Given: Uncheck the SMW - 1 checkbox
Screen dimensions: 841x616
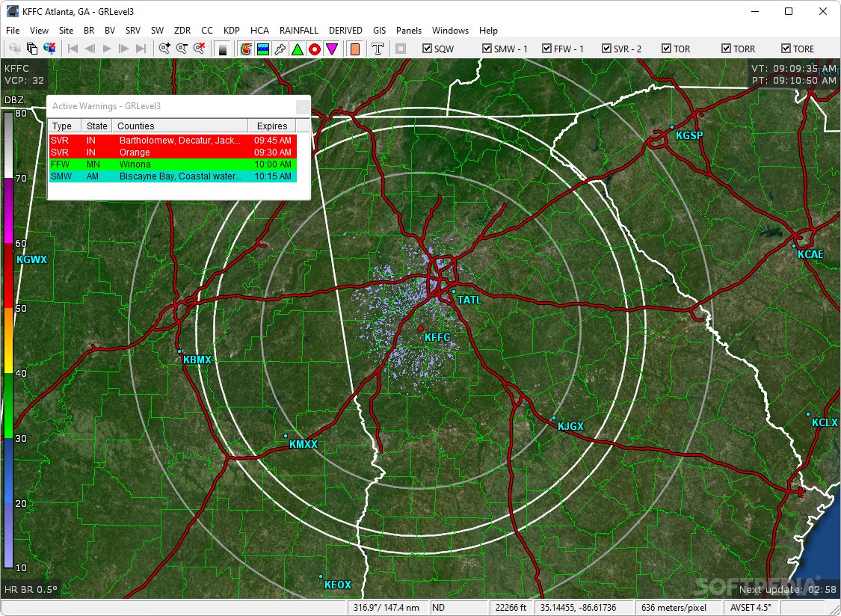Looking at the screenshot, I should 487,49.
